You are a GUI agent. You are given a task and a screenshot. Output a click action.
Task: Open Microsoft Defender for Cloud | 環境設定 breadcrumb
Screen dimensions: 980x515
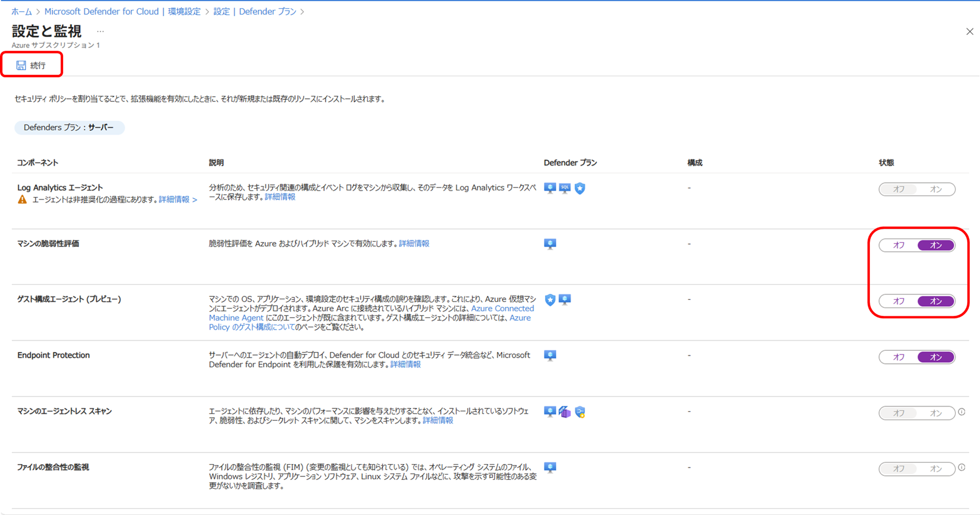click(122, 11)
